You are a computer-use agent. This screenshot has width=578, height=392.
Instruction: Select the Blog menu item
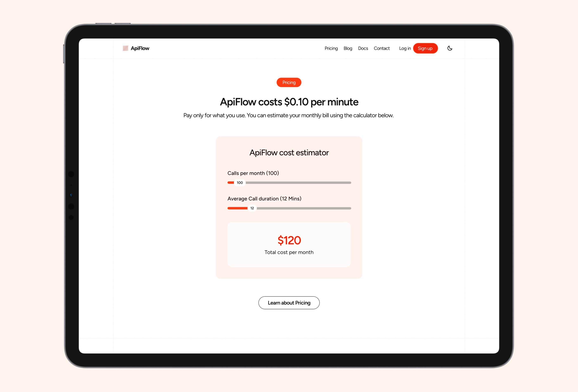pos(348,48)
